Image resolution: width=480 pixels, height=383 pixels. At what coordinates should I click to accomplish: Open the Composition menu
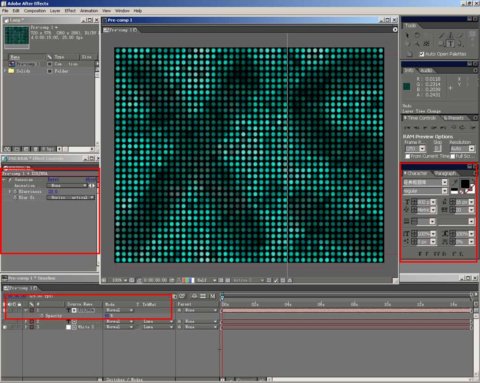point(35,11)
